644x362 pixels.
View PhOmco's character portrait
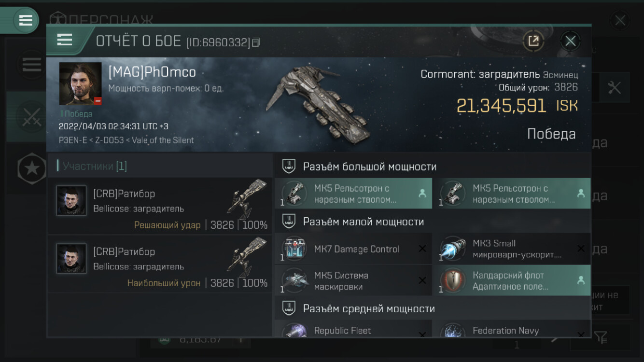(x=81, y=84)
